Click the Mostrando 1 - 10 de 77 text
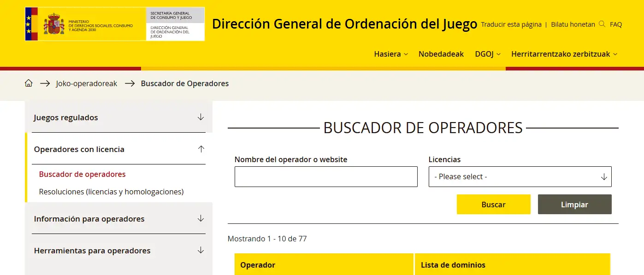 click(267, 239)
